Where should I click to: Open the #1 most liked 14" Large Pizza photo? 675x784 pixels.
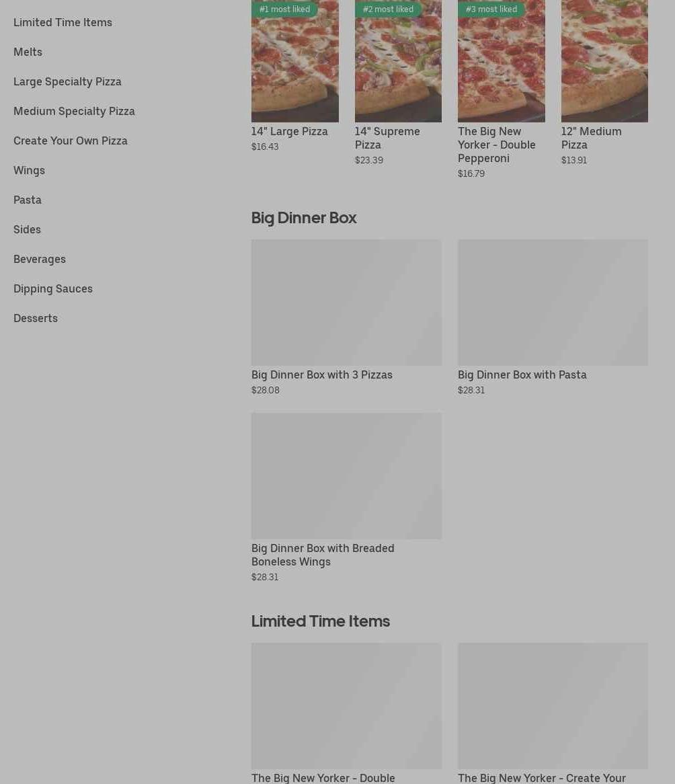pyautogui.click(x=295, y=61)
